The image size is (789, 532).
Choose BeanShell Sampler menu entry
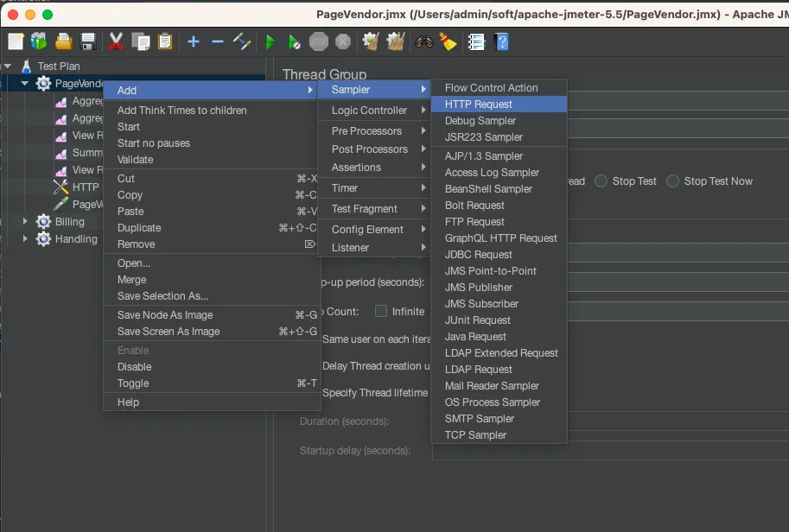(499, 189)
